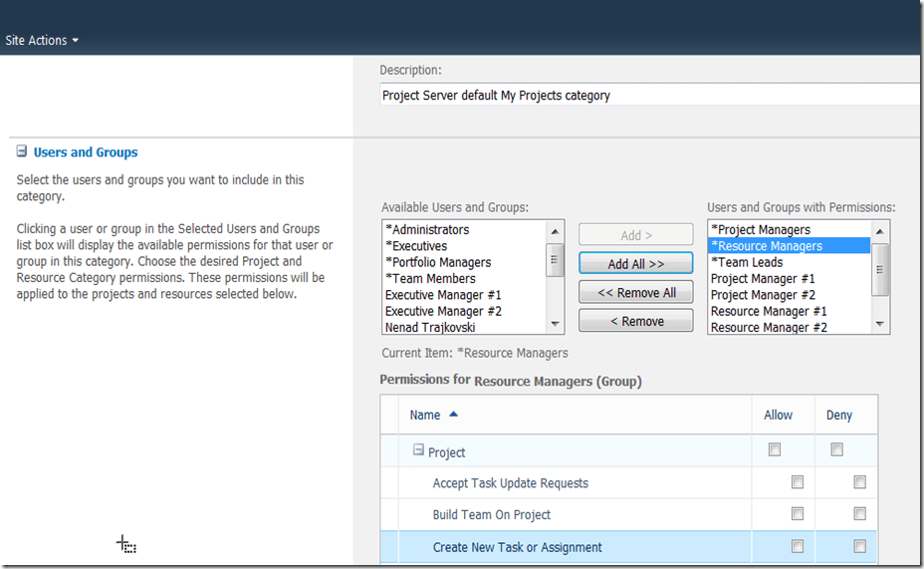Collapse the Users and Groups section icon
This screenshot has height=569, width=924.
point(21,152)
